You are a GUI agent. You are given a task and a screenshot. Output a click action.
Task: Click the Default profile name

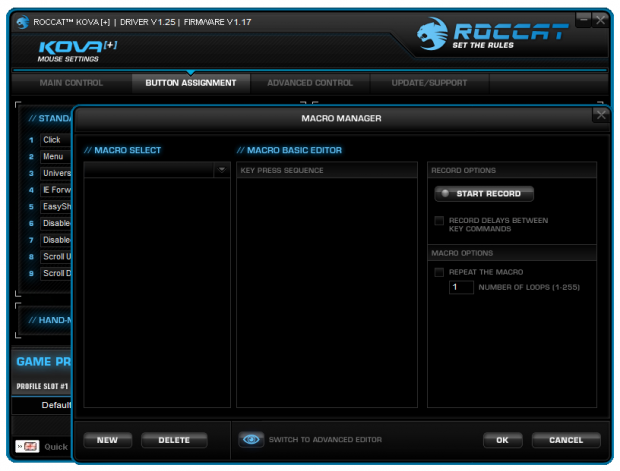click(x=56, y=405)
